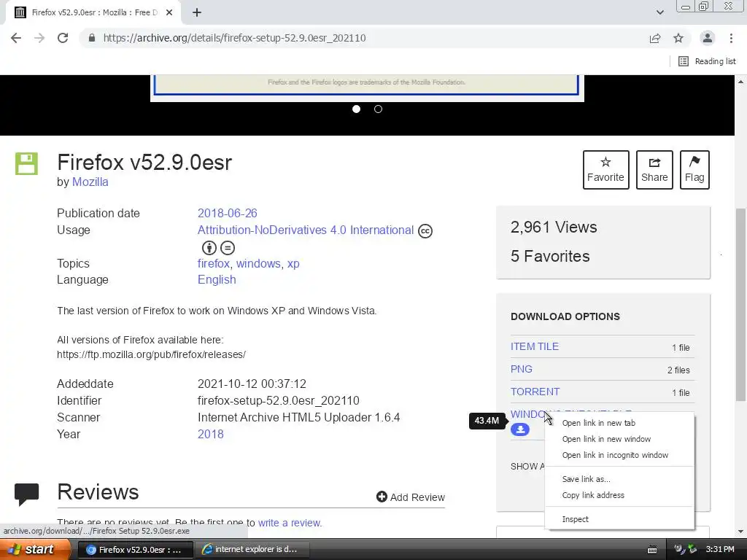Image resolution: width=747 pixels, height=560 pixels.
Task: Click the scrollbar down arrow
Action: coord(741,532)
